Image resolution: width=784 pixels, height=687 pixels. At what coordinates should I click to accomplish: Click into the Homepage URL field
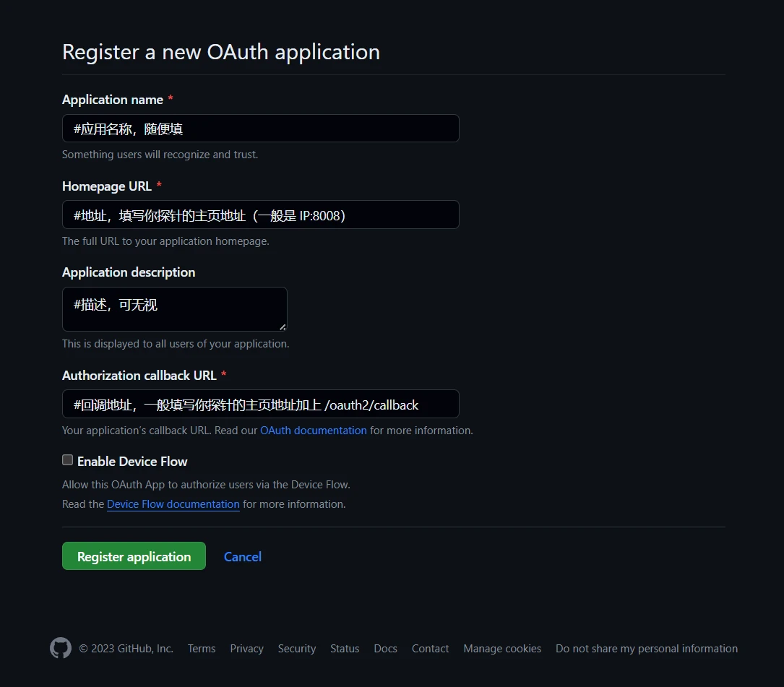point(260,215)
